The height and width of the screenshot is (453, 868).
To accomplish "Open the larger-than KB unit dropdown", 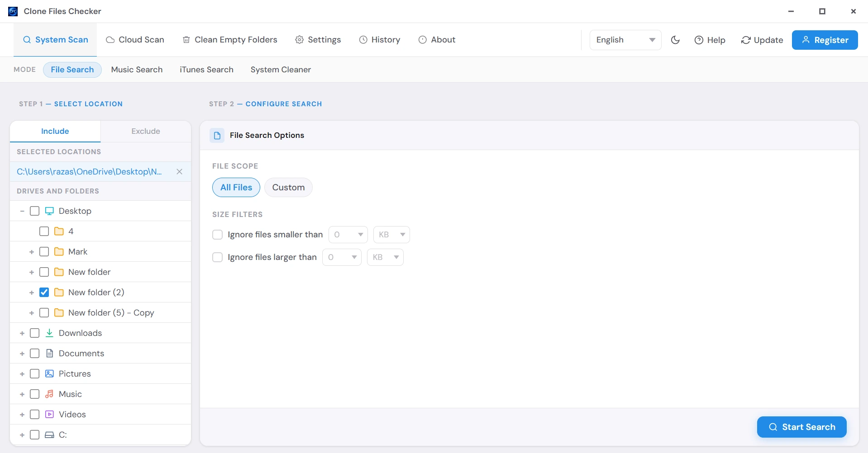I will coord(385,257).
